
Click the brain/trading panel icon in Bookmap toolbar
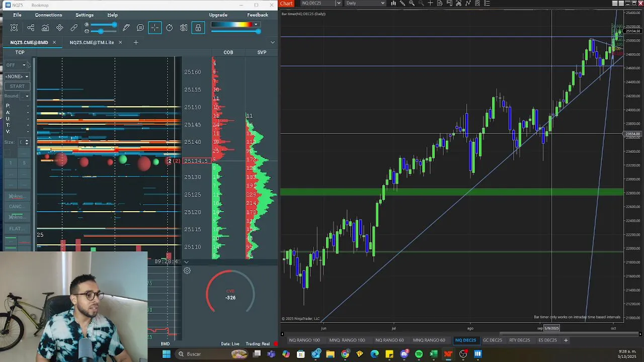pos(184,28)
